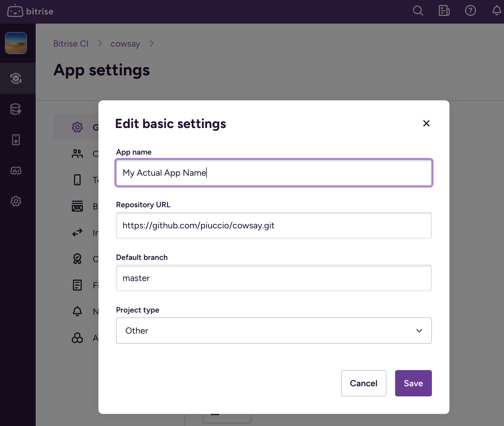Click into the Repository URL field
The width and height of the screenshot is (504, 426).
pos(274,225)
